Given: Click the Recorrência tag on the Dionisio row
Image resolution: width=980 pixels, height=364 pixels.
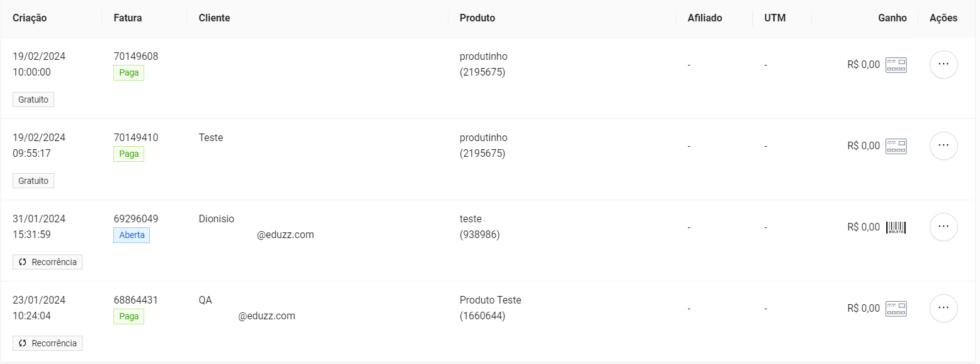Looking at the screenshot, I should [x=48, y=262].
